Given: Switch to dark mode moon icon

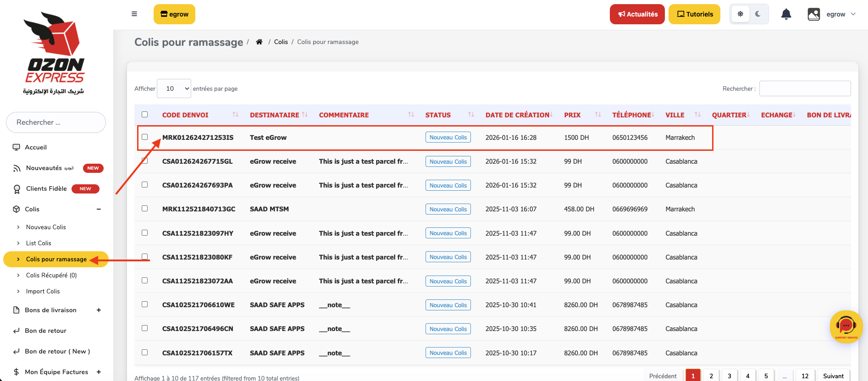Looking at the screenshot, I should point(758,14).
